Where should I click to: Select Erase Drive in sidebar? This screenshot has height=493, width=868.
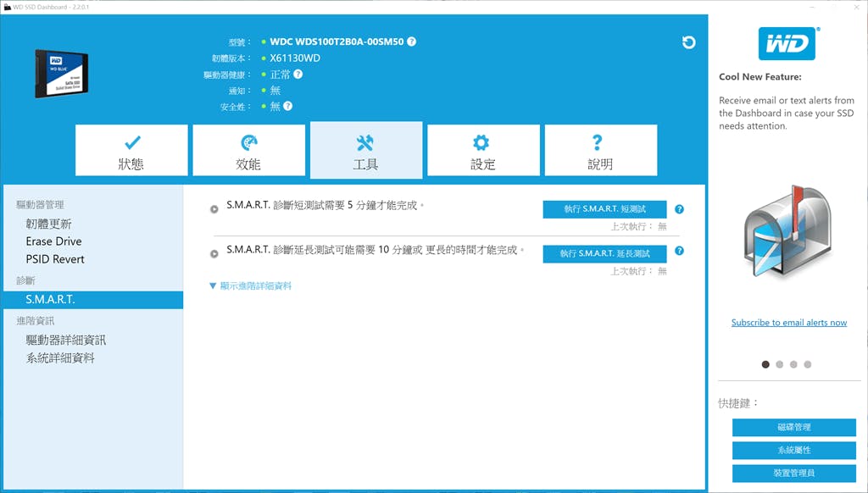[53, 241]
